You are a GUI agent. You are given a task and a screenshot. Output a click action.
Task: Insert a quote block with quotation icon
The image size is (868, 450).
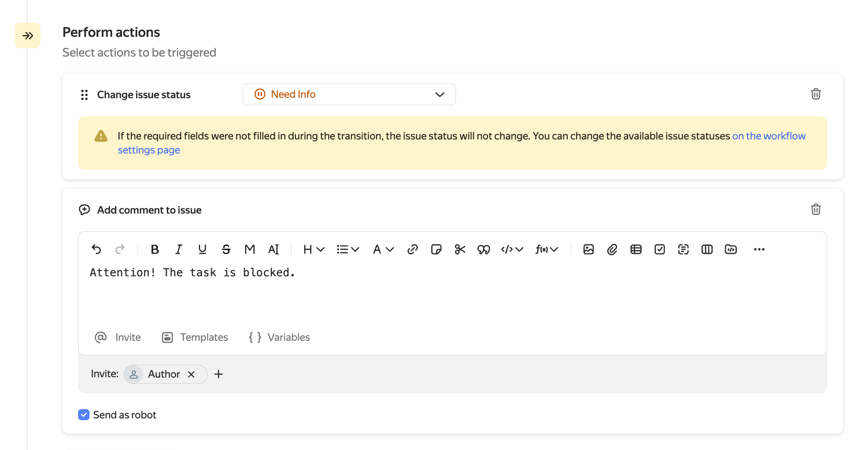tap(483, 250)
